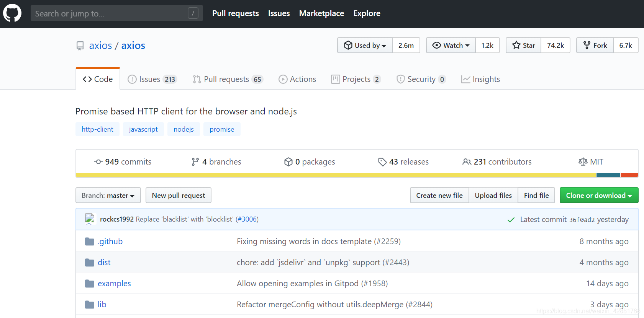Image resolution: width=644 pixels, height=318 pixels.
Task: Fork the axios repository
Action: [595, 45]
